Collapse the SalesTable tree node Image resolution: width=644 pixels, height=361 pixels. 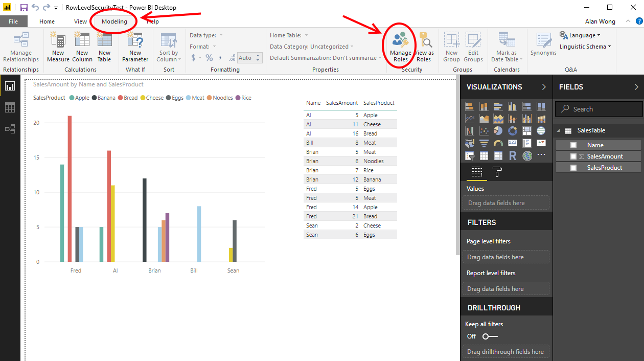559,131
